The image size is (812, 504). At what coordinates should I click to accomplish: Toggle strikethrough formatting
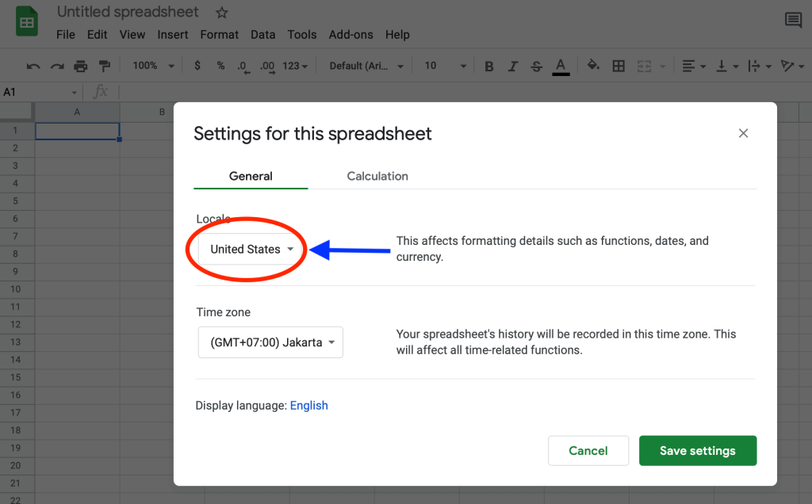536,66
